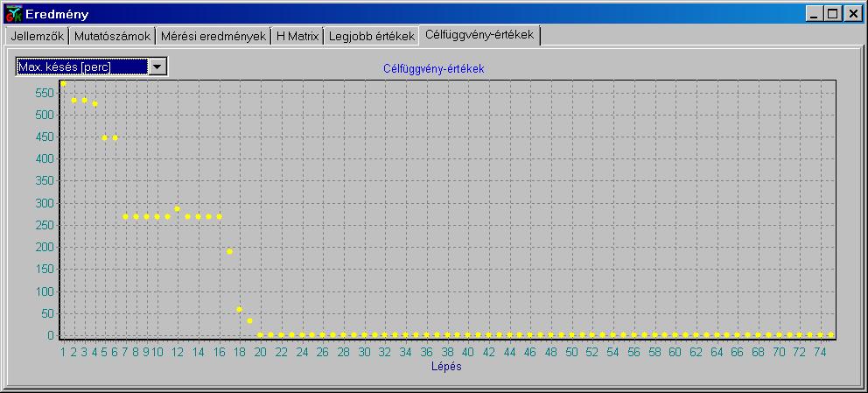
Task: Open the H Matrix tab
Action: pos(297,37)
